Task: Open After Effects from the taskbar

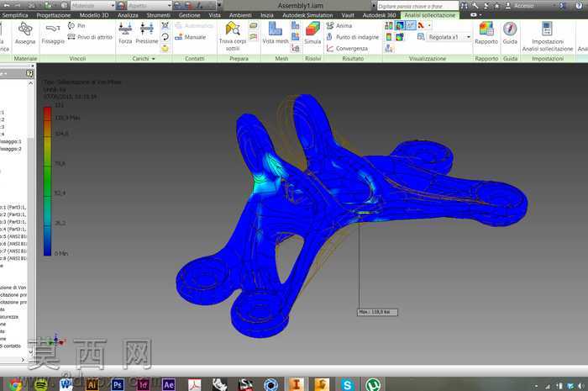Action: click(168, 384)
